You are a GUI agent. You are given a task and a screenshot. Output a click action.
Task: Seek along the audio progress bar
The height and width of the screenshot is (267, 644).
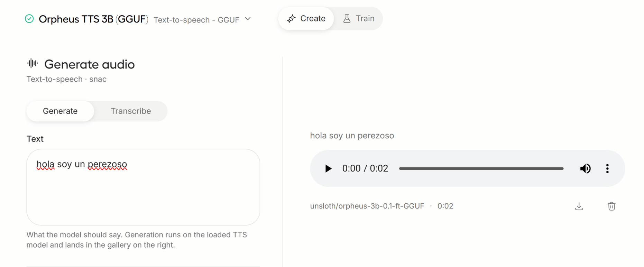pyautogui.click(x=481, y=168)
